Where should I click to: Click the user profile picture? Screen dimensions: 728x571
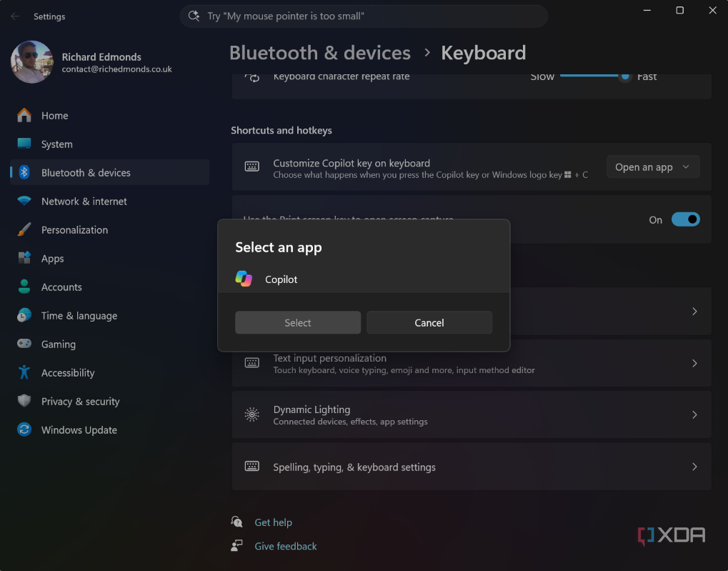pos(32,61)
